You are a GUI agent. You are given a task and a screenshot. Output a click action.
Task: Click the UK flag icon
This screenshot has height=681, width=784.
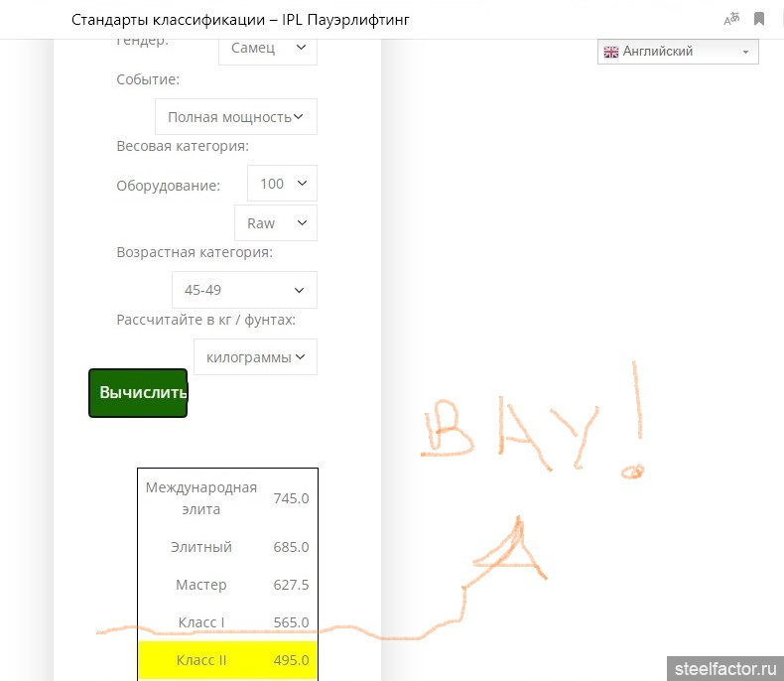click(611, 52)
